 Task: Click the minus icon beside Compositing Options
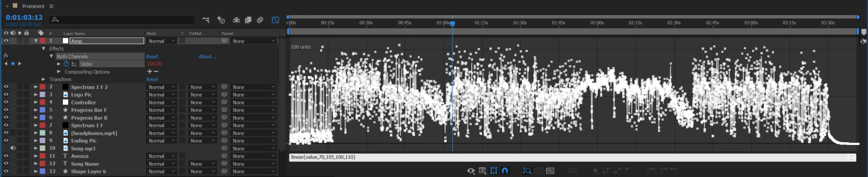[x=156, y=72]
